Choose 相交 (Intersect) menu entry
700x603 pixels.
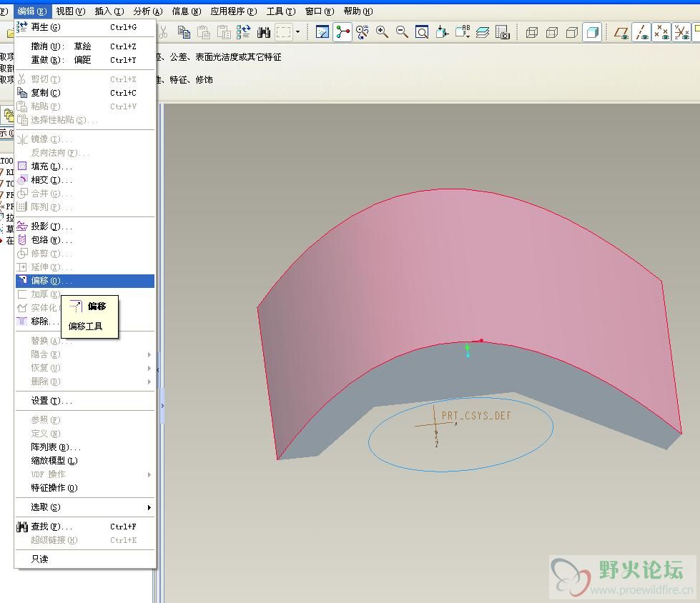pos(85,180)
